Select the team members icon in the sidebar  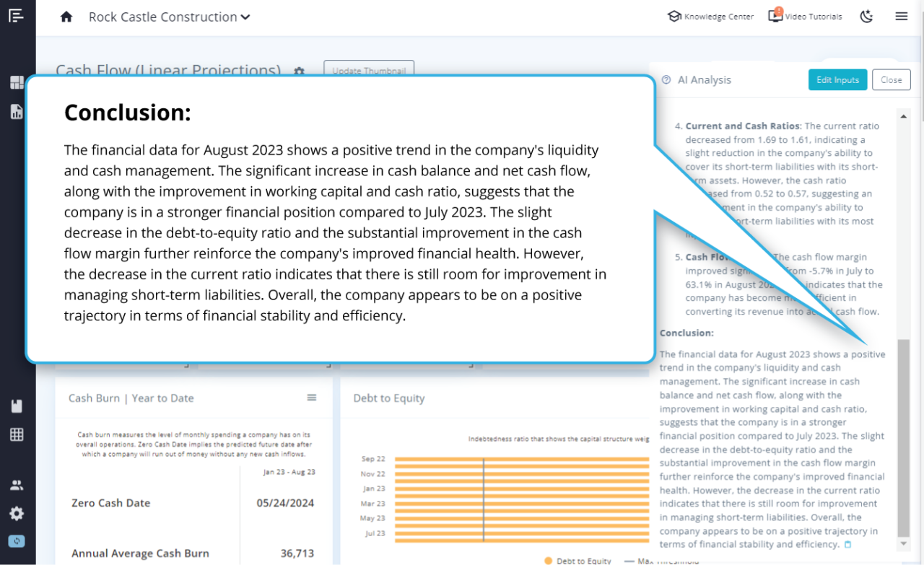[x=16, y=485]
